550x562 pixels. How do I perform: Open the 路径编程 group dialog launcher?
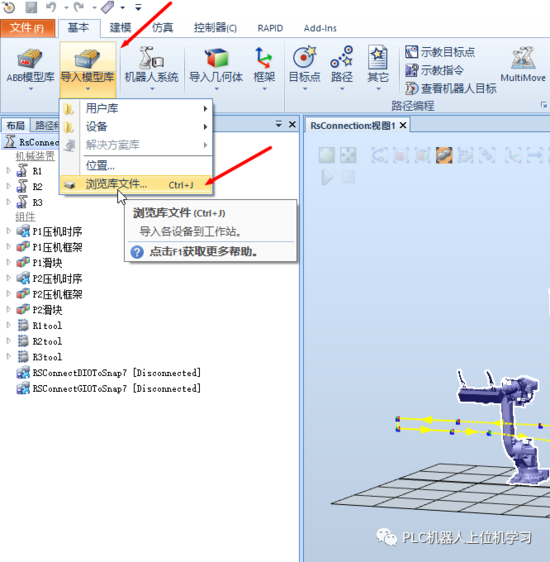(x=544, y=105)
